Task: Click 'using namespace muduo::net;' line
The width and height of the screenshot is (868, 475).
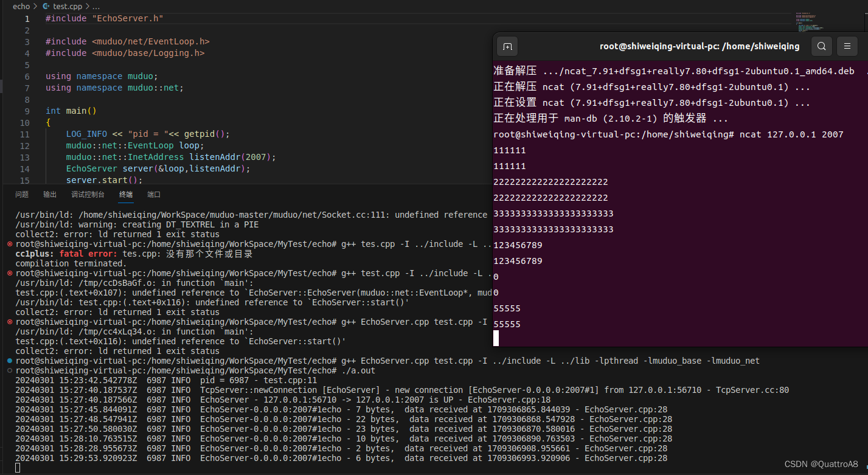Action: [114, 88]
